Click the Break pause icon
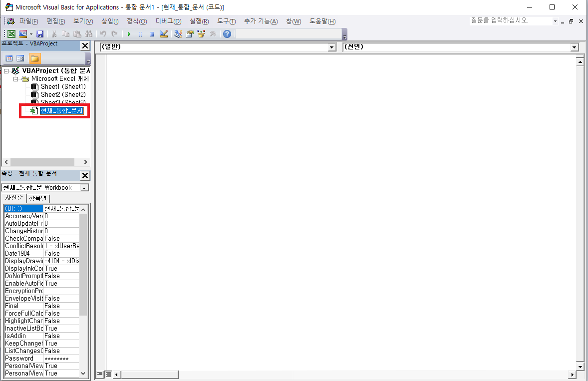Image resolution: width=588 pixels, height=381 pixels. 141,34
